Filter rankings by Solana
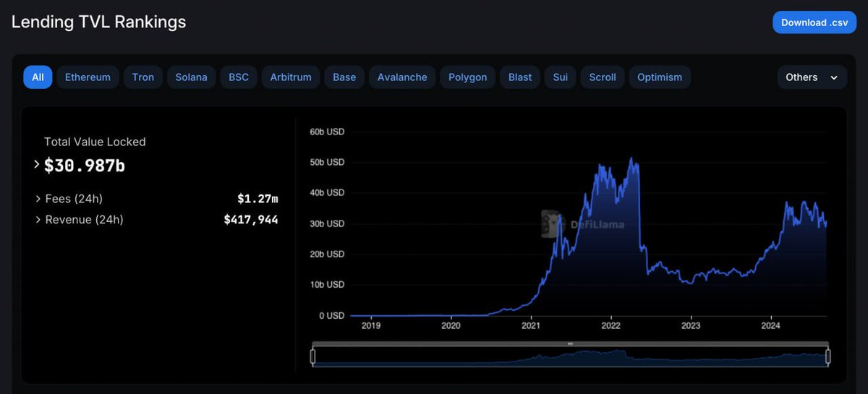 [191, 77]
